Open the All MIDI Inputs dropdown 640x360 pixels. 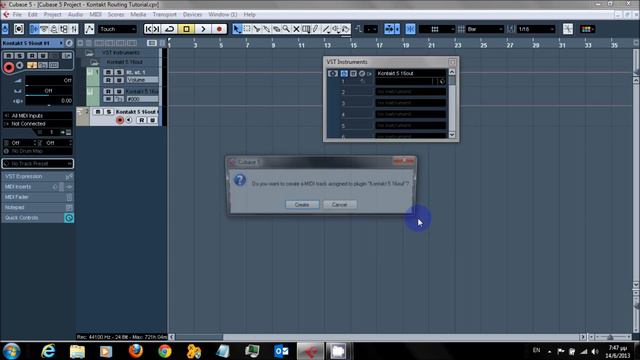[38, 116]
